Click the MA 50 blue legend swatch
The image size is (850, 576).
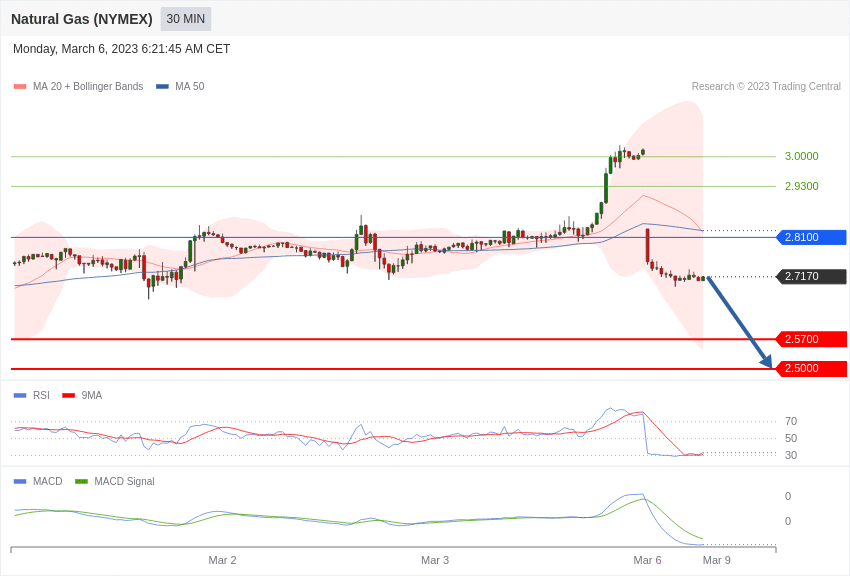[162, 87]
